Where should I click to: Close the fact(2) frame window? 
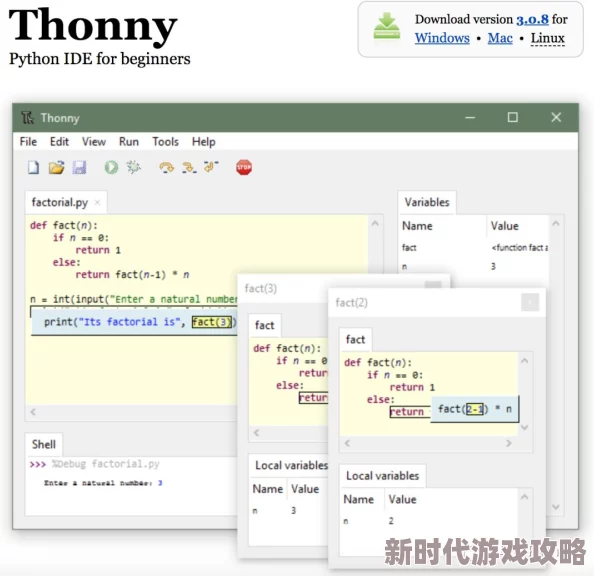tap(530, 302)
